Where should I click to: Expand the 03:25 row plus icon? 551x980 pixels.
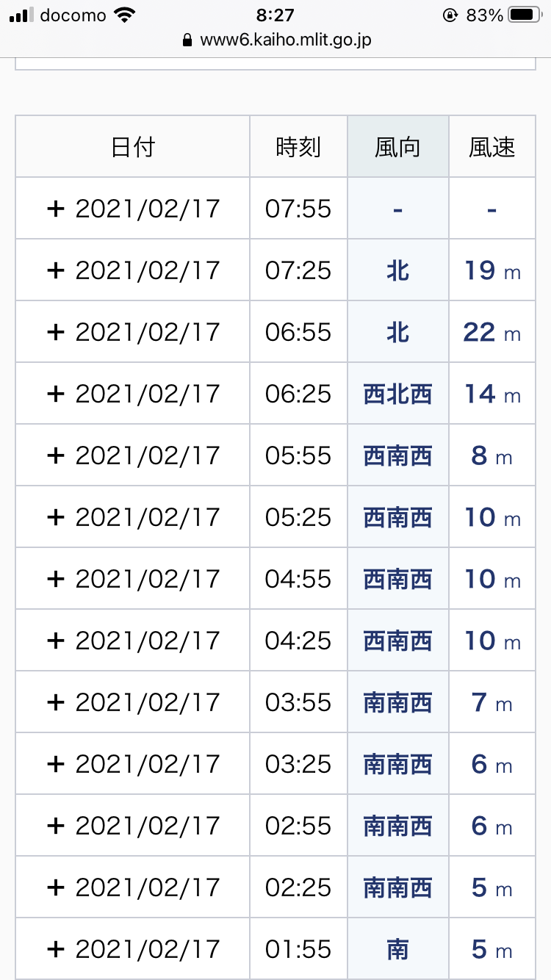tap(56, 764)
